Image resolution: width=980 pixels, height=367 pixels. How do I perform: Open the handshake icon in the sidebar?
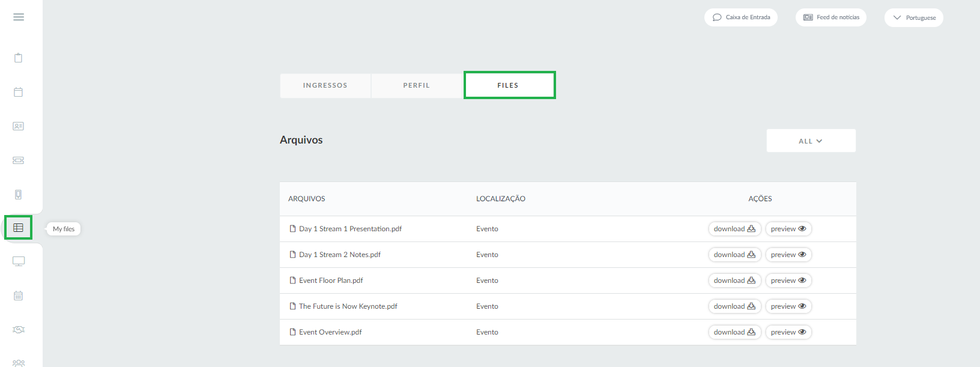point(19,329)
